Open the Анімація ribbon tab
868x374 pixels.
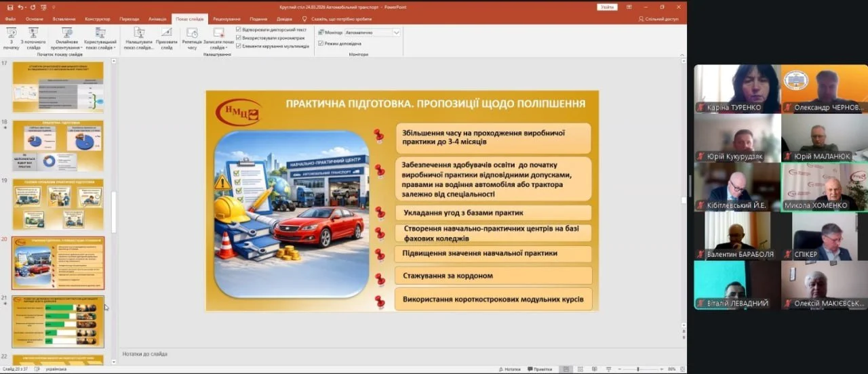click(156, 19)
